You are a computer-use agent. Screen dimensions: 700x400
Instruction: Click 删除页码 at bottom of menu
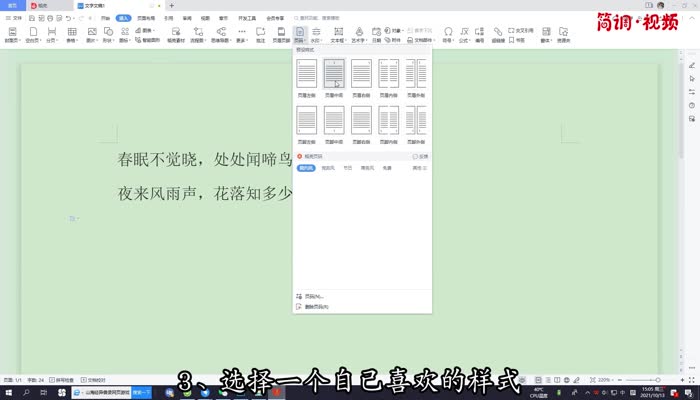(x=311, y=306)
